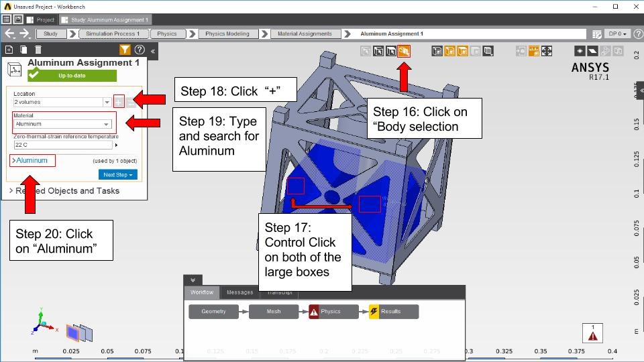Open the DP 0 dropdown
Viewport: 644px width, 362px height.
[x=617, y=34]
